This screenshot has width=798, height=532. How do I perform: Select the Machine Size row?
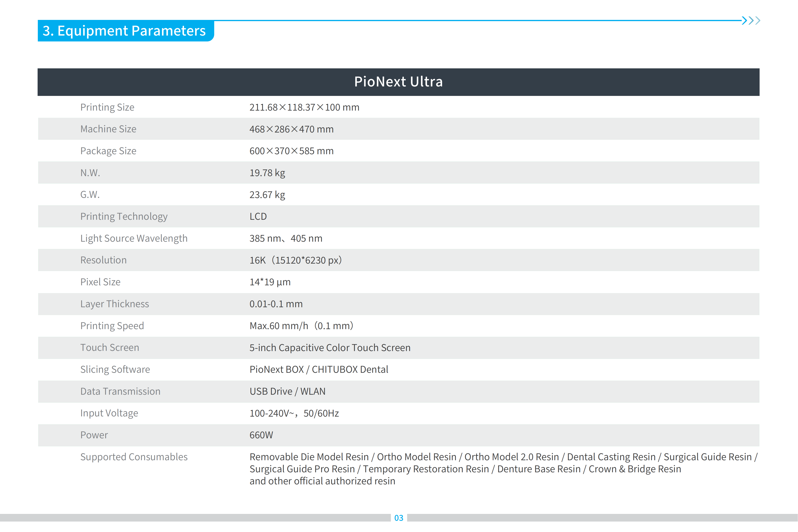398,129
